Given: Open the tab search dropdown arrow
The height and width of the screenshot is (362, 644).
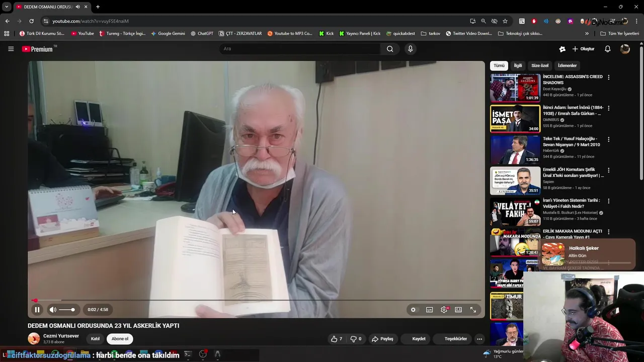Looking at the screenshot, I should (x=6, y=7).
